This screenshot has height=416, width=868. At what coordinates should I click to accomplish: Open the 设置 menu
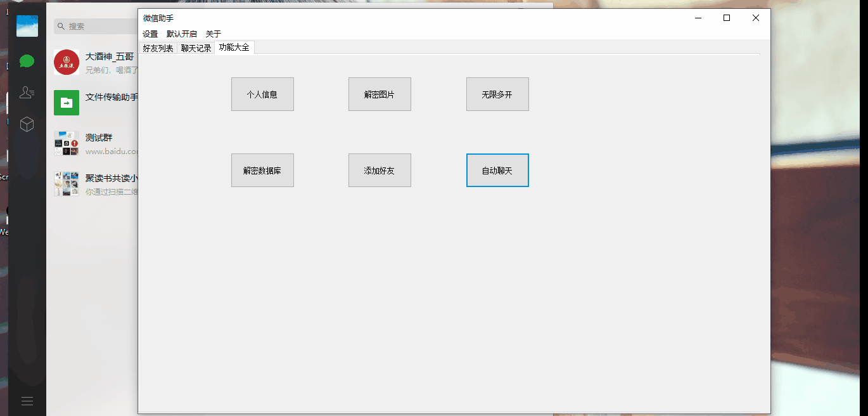point(150,34)
